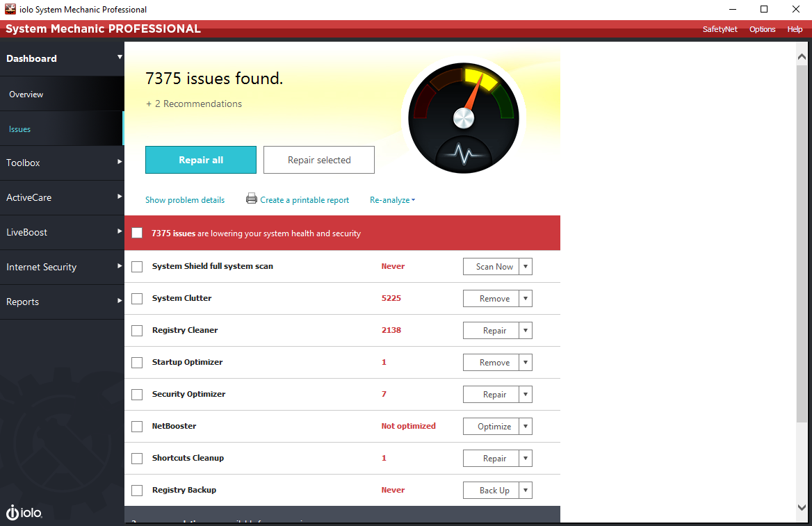
Task: Select all 7375 issues checkbox
Action: pyautogui.click(x=137, y=233)
